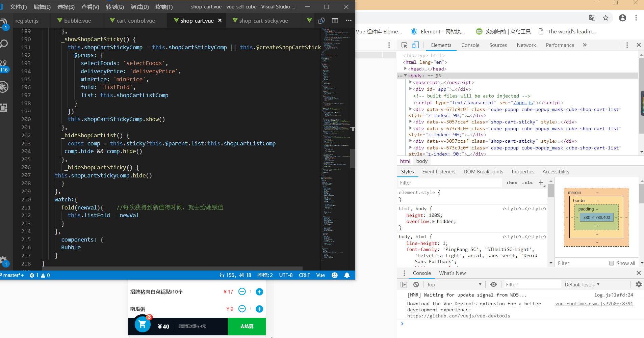Click the DevTools inspect element picker icon
Screen dimensions: 644x338
coord(404,45)
